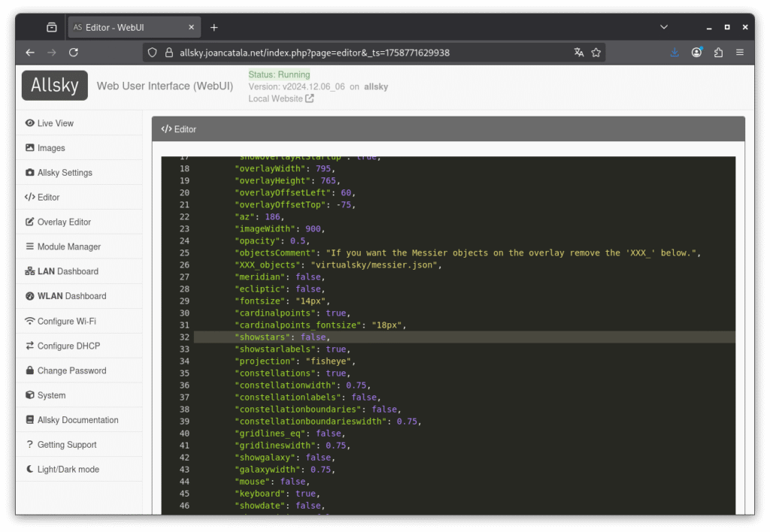Expand the list all tabs chevron
The height and width of the screenshot is (532, 770).
tap(664, 27)
